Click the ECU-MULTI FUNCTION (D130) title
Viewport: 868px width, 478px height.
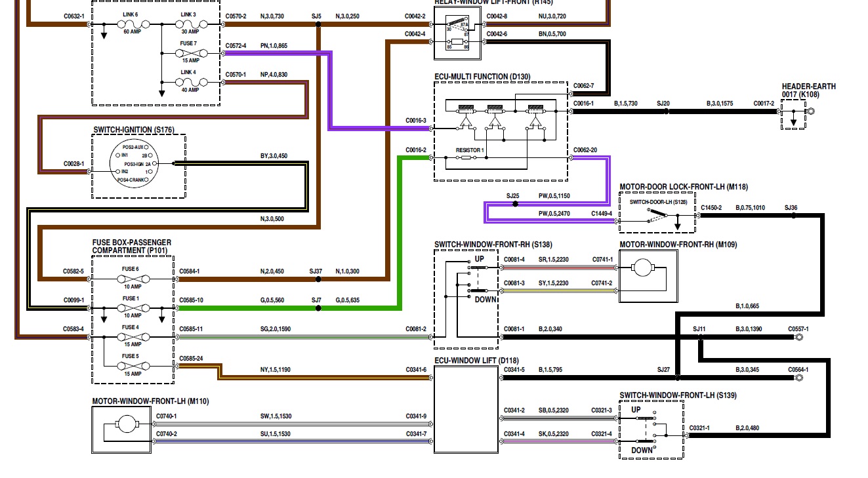481,77
